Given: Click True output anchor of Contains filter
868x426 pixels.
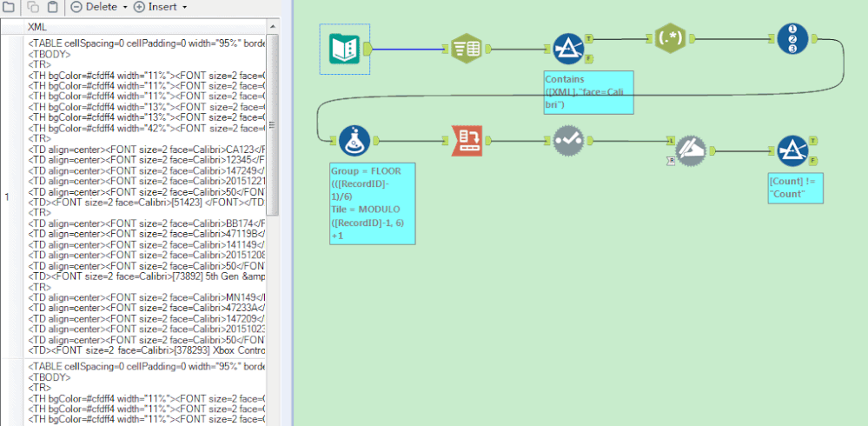Looking at the screenshot, I should [589, 39].
